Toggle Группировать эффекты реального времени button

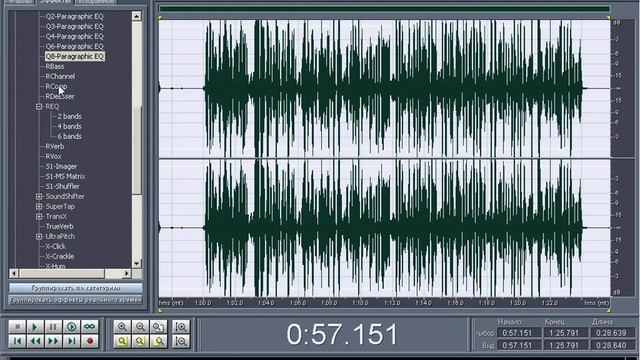coord(76,300)
